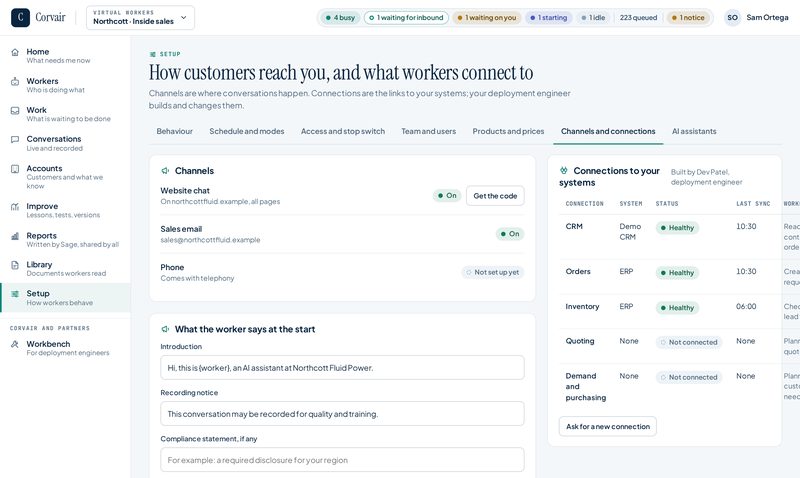This screenshot has height=478, width=800.
Task: Open the Home menu item
Action: [65, 56]
